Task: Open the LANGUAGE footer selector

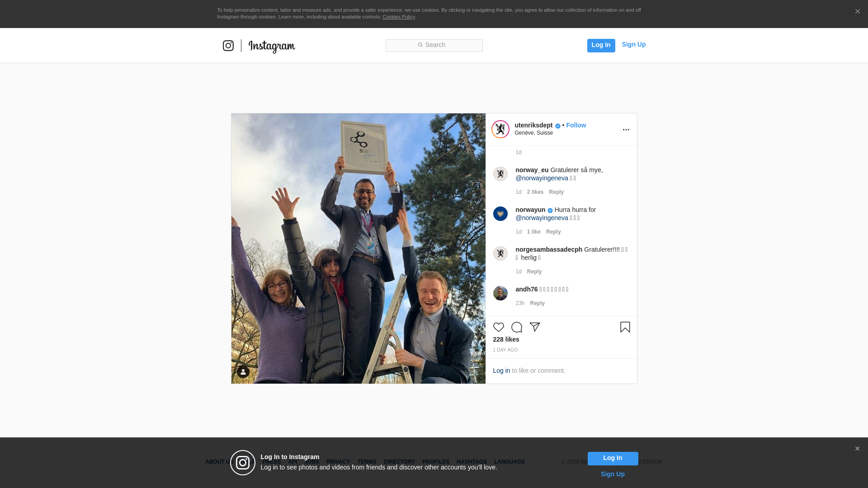Action: pyautogui.click(x=509, y=462)
